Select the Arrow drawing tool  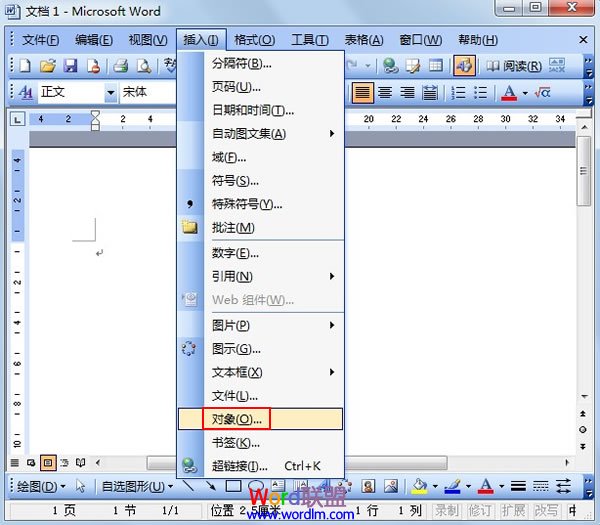point(211,486)
